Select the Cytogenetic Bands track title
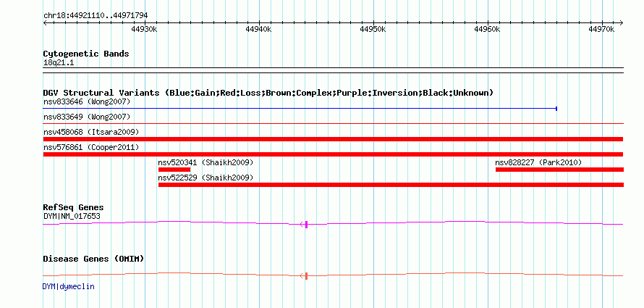The image size is (644, 308). pos(86,54)
